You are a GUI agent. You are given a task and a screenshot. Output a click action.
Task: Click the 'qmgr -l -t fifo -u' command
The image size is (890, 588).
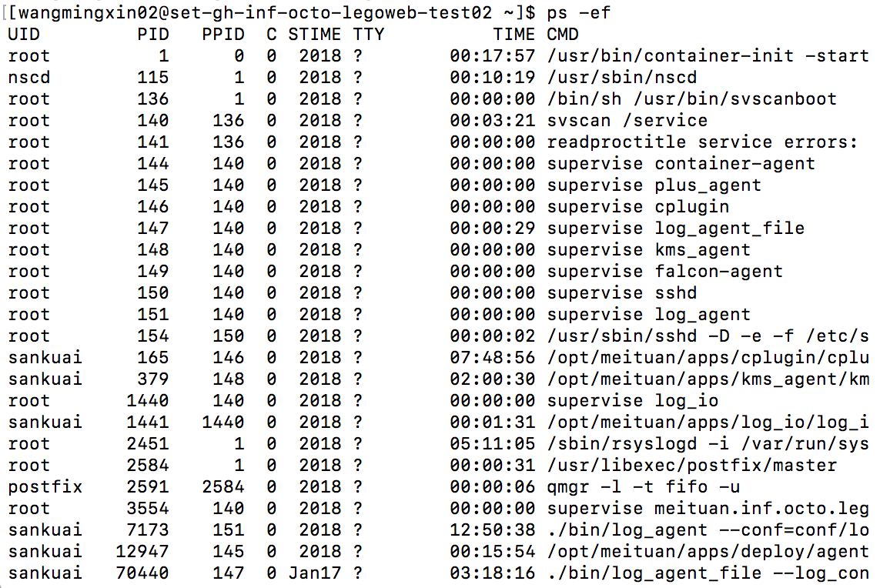coord(644,486)
